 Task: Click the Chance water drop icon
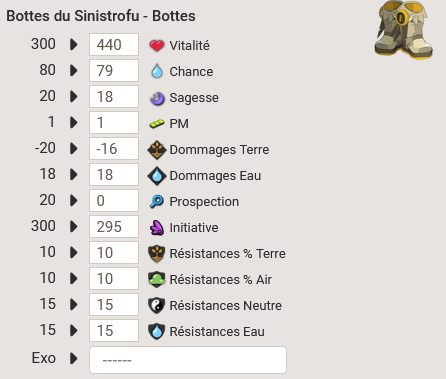coord(157,71)
